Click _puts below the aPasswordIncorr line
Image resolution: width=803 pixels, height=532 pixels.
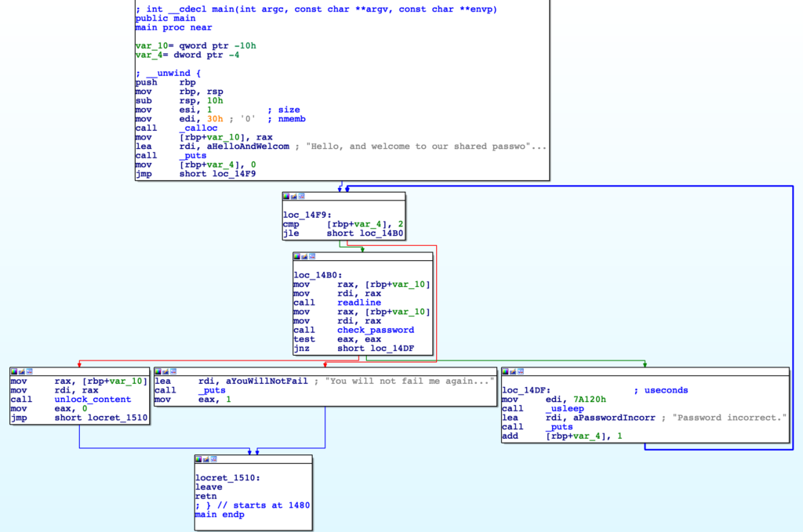[559, 427]
